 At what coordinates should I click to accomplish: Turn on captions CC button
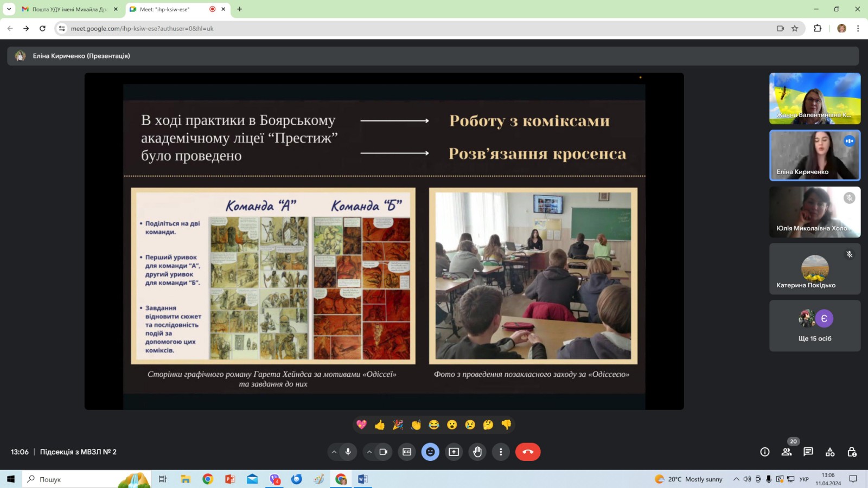coord(407,452)
